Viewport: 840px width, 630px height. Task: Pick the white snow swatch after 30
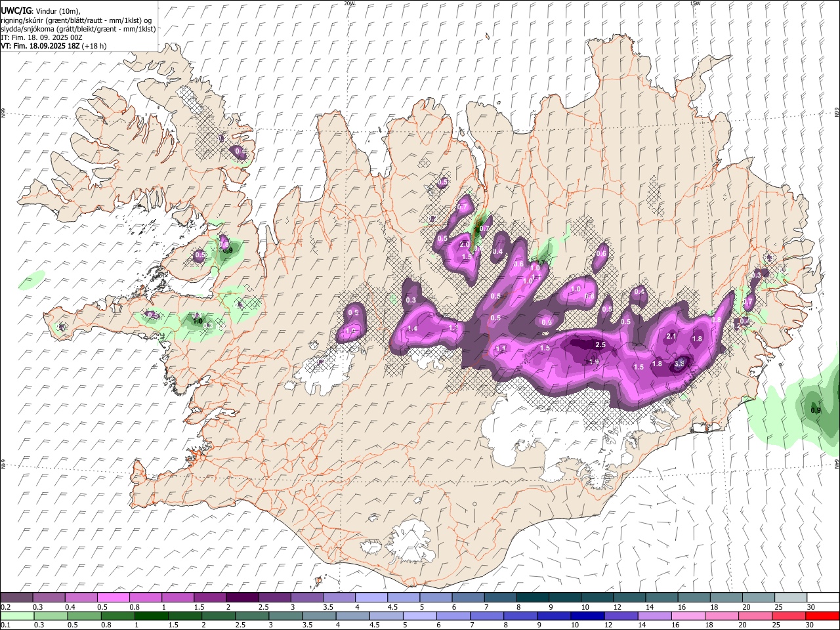[822, 597]
